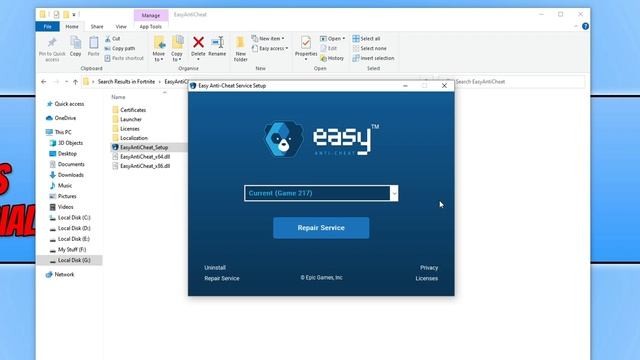
Task: Open the Copy to dropdown
Action: (x=177, y=49)
